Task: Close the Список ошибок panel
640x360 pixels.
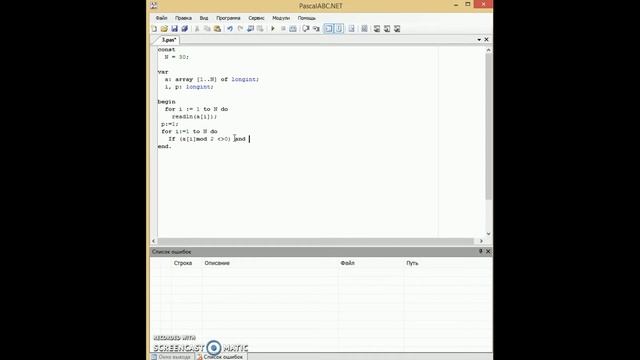Action: [x=488, y=251]
